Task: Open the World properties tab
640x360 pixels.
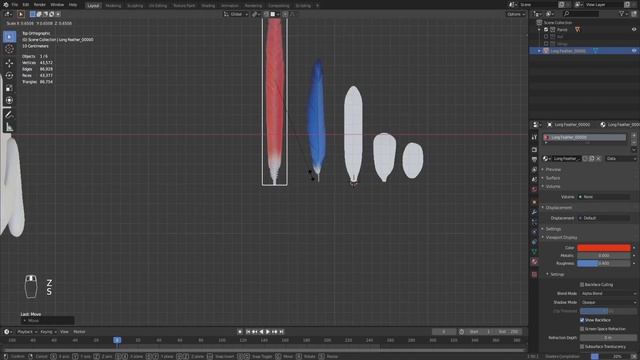Action: tap(534, 190)
